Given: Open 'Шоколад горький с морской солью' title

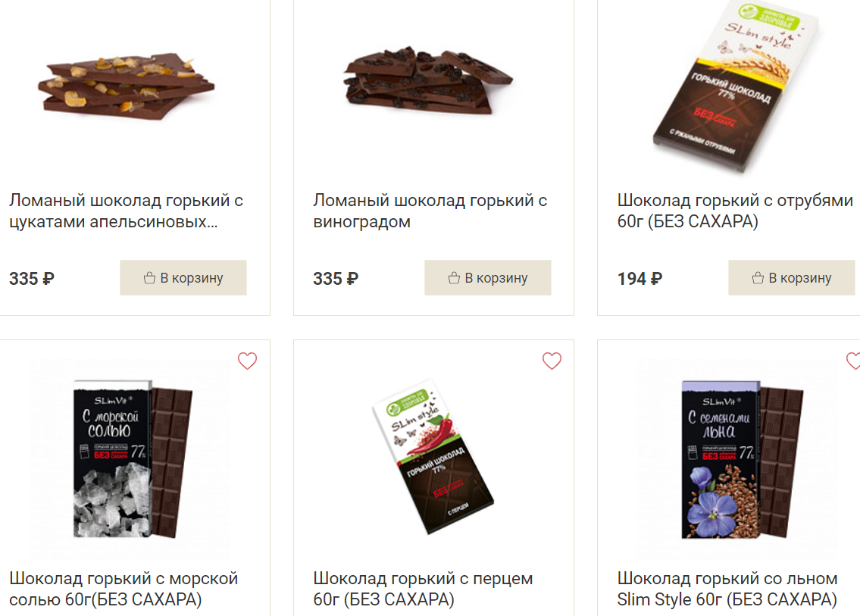Looking at the screenshot, I should point(124,589).
